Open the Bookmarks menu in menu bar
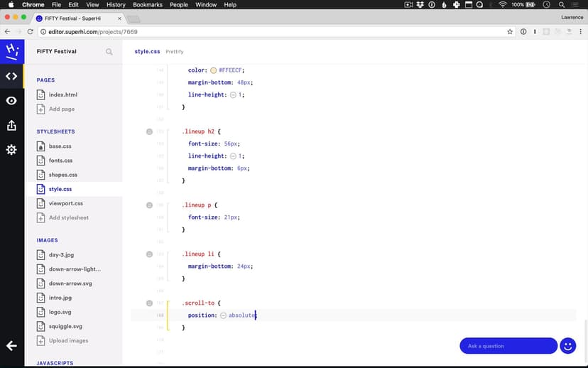This screenshot has width=588, height=368. 147,4
